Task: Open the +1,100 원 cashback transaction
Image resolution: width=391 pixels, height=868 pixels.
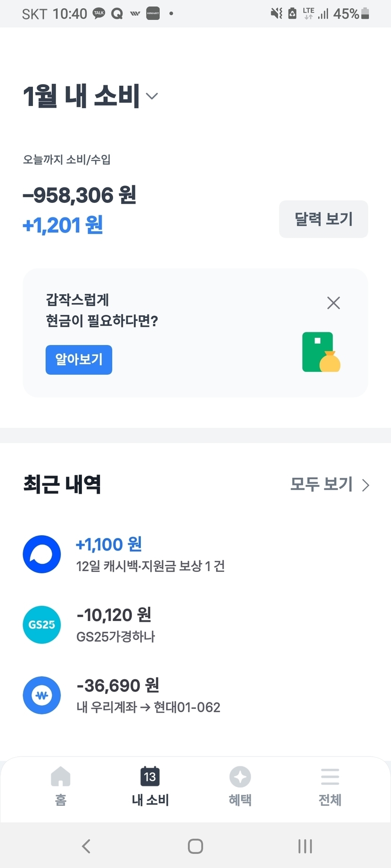Action: click(109, 545)
